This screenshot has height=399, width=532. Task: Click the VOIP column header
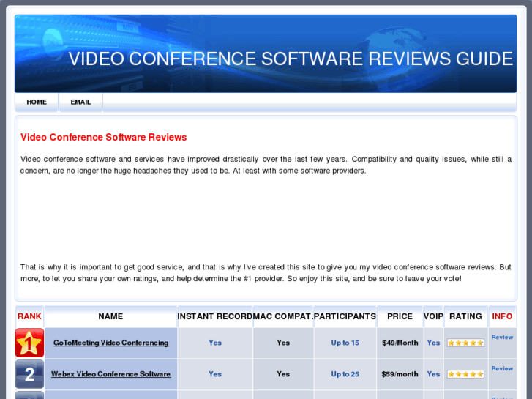click(x=433, y=316)
